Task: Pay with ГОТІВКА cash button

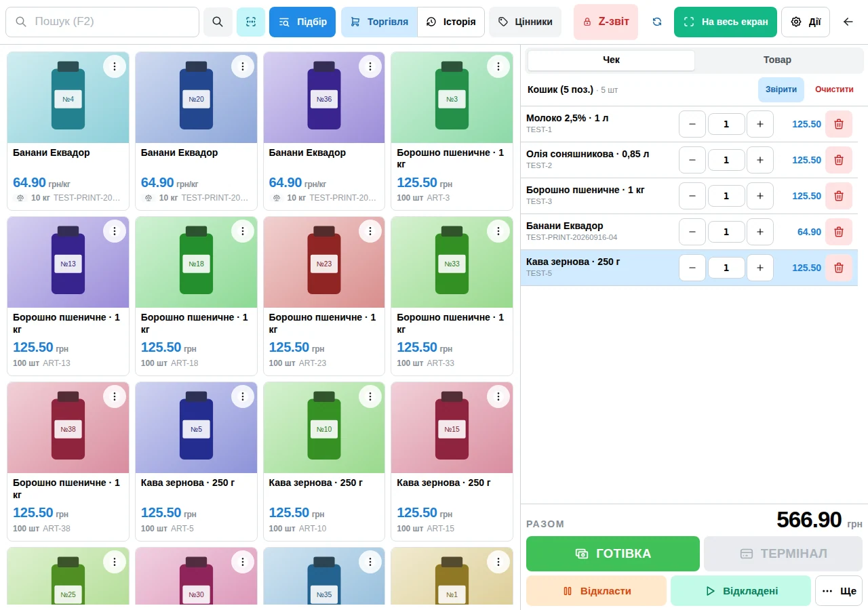Action: coord(613,554)
